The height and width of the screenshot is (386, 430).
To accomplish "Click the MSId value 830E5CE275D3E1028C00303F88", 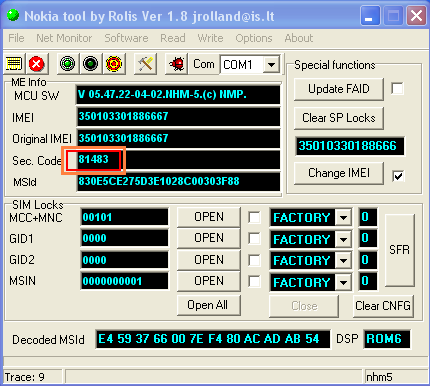I will click(159, 181).
